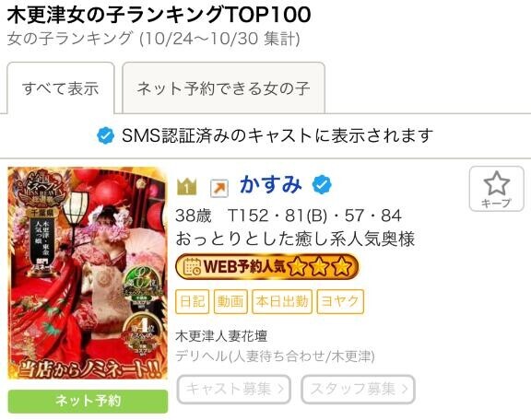The width and height of the screenshot is (531, 420).
Task: Click the calendar icon in WEB予約人気 badge
Action: (192, 267)
